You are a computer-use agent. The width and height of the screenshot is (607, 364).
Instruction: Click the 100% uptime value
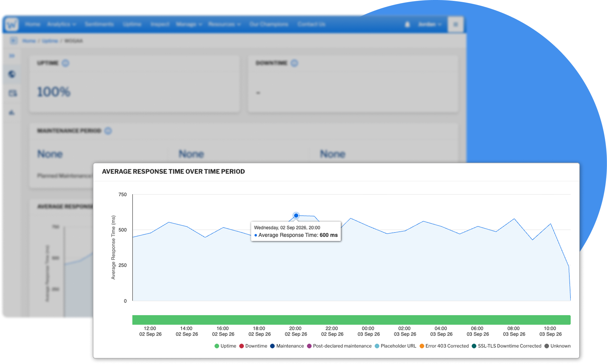[54, 92]
